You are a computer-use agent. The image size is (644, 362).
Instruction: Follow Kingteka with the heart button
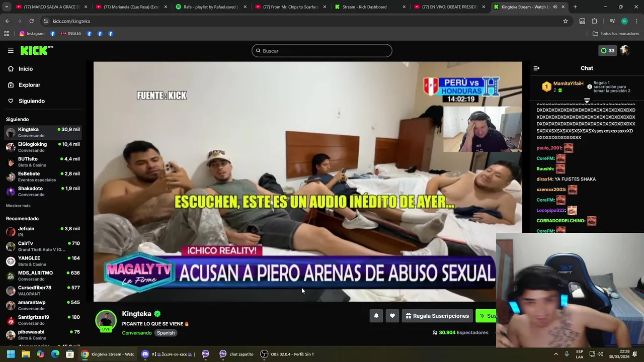point(392,316)
